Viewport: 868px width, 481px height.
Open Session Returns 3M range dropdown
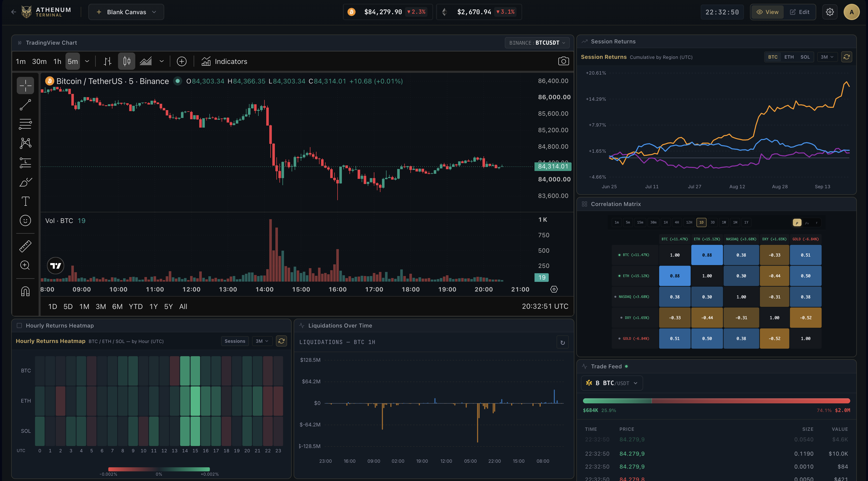click(x=827, y=57)
